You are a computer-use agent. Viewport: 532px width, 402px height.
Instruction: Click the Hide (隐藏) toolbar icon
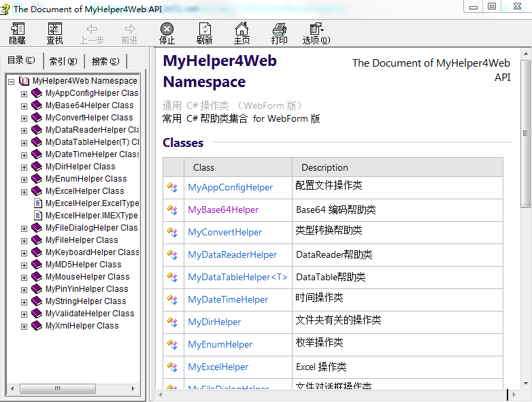(17, 29)
